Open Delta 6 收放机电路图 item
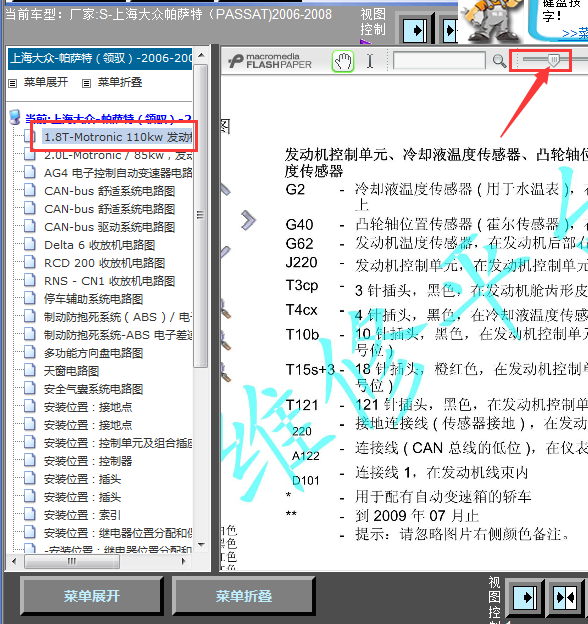Viewport: 588px width, 624px height. pyautogui.click(x=99, y=245)
